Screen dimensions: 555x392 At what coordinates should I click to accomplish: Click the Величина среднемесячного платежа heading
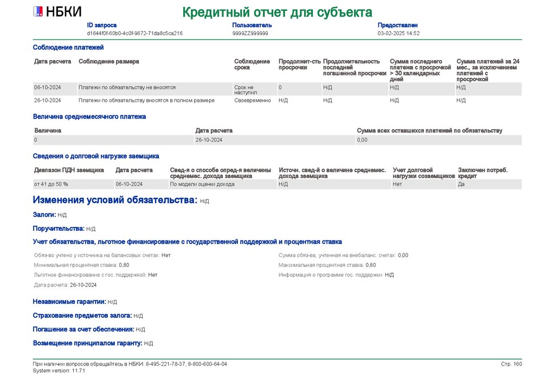89,116
